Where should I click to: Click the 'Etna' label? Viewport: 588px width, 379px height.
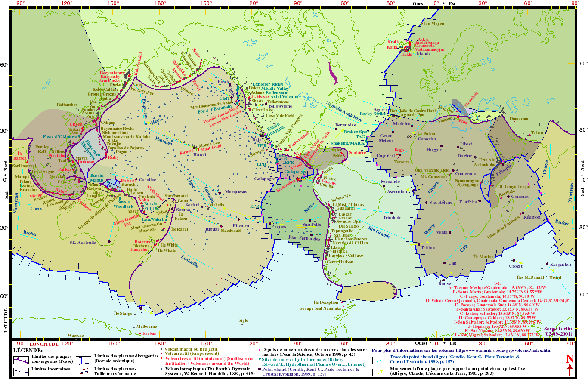click(x=463, y=122)
